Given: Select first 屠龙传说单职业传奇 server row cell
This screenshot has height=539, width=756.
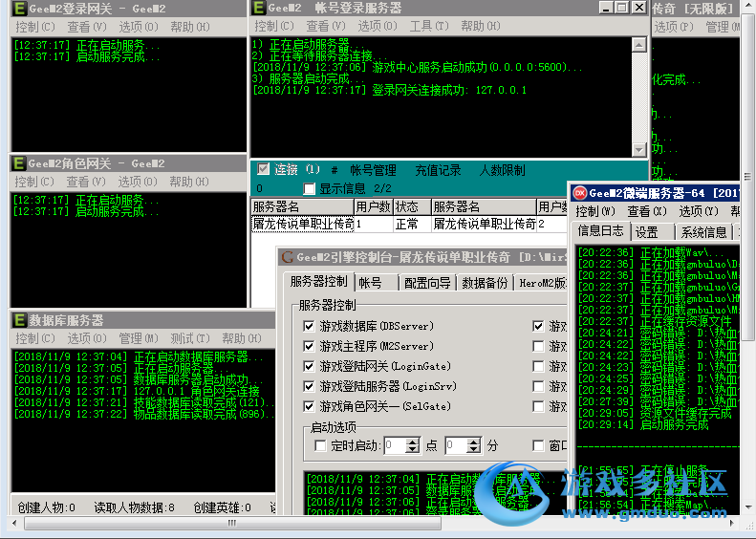Looking at the screenshot, I should [302, 224].
